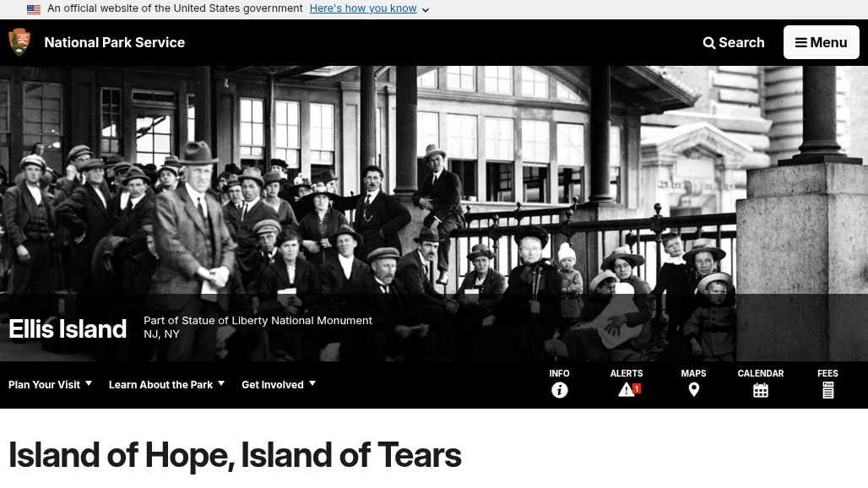Image resolution: width=868 pixels, height=488 pixels.
Task: Expand the Get Involved dropdown
Action: point(279,384)
